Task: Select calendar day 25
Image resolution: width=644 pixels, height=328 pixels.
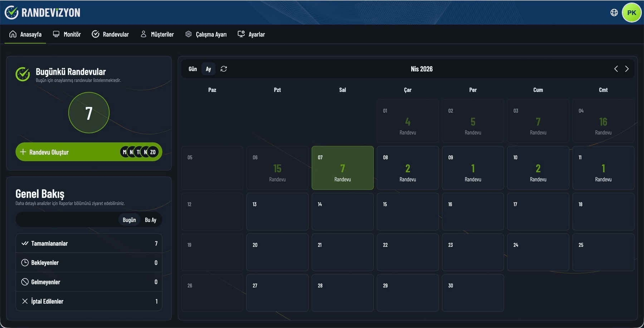Action: [x=603, y=252]
